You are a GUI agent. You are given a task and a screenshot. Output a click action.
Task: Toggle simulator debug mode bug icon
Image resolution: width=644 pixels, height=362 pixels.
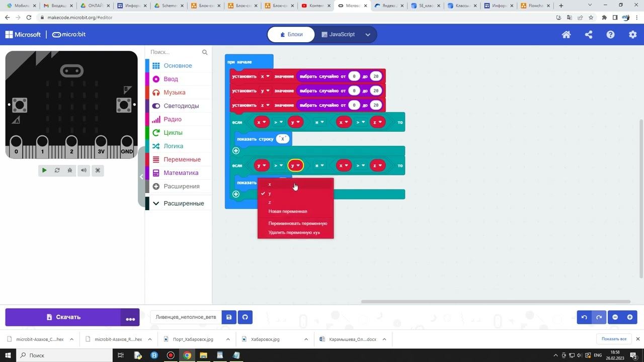pos(70,170)
